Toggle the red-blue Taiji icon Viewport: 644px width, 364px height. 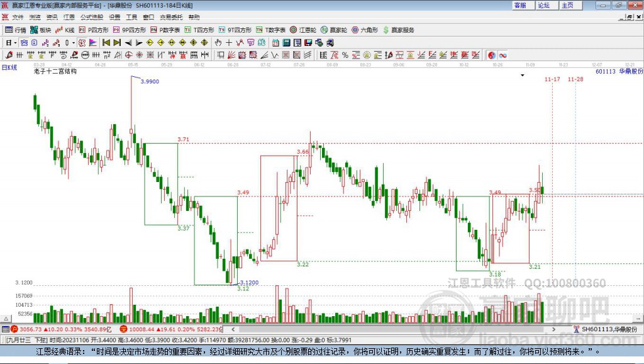pyautogui.click(x=492, y=55)
